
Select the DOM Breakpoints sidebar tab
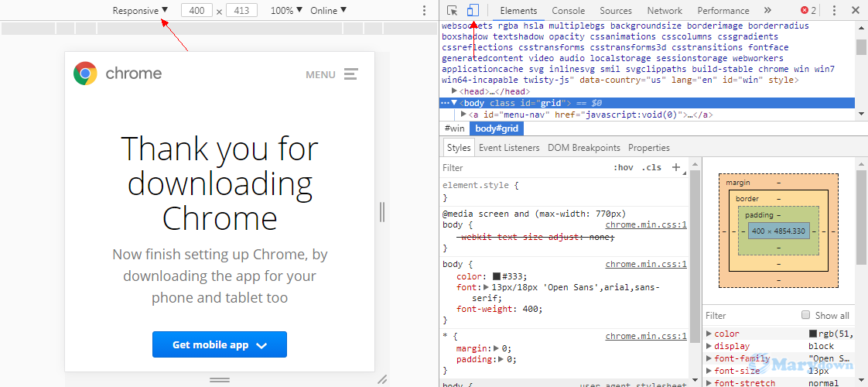pos(584,148)
